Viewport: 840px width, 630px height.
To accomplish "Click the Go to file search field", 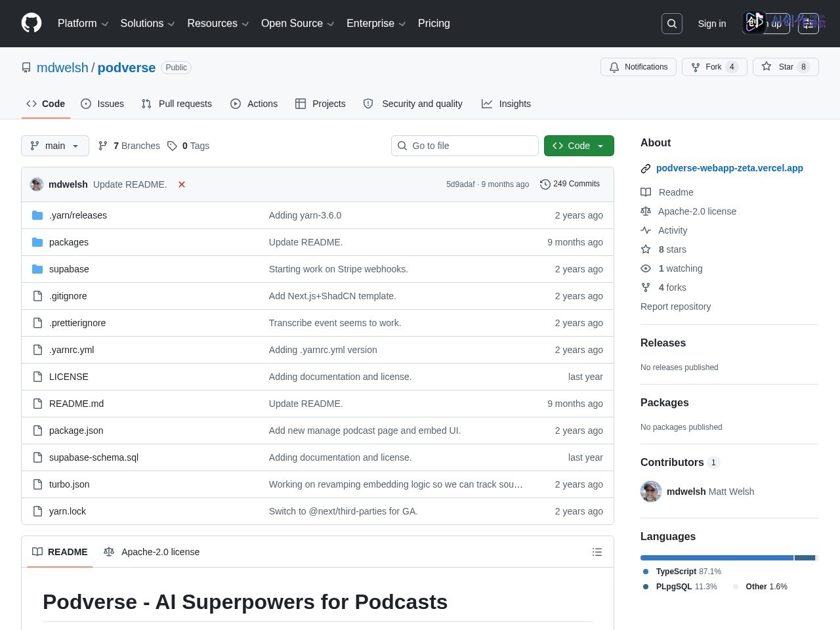I will point(465,146).
